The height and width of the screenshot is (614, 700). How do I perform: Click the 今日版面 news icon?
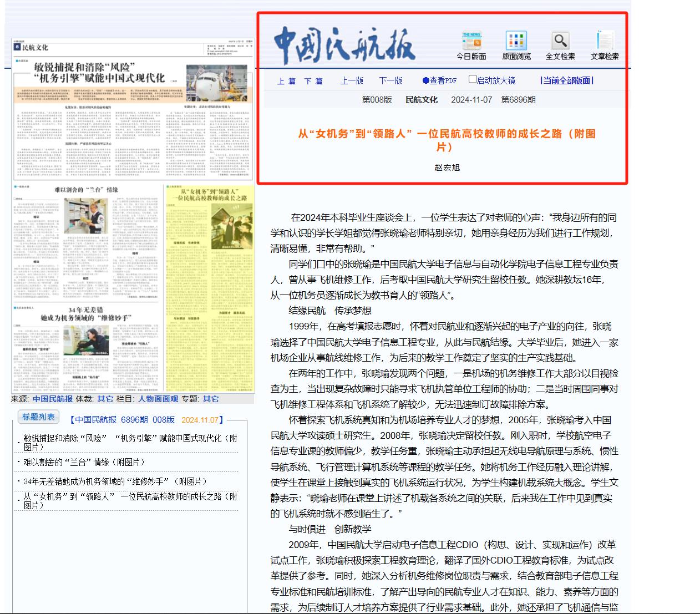(471, 42)
